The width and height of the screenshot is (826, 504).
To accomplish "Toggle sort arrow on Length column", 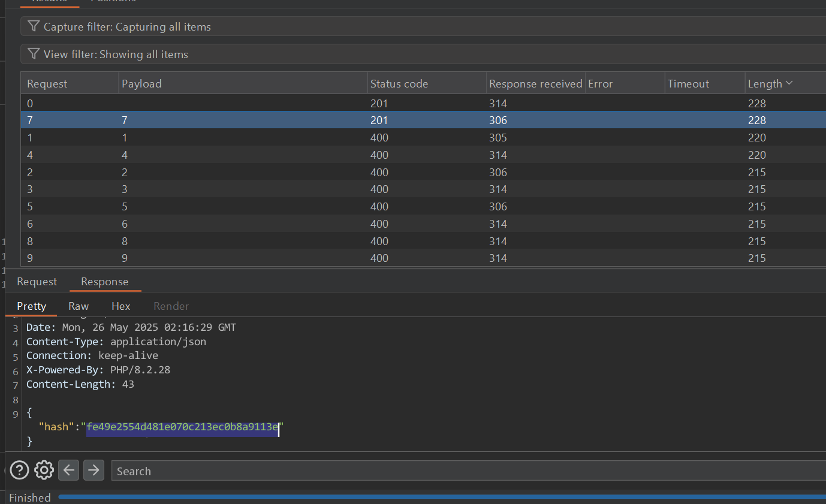I will click(x=789, y=83).
